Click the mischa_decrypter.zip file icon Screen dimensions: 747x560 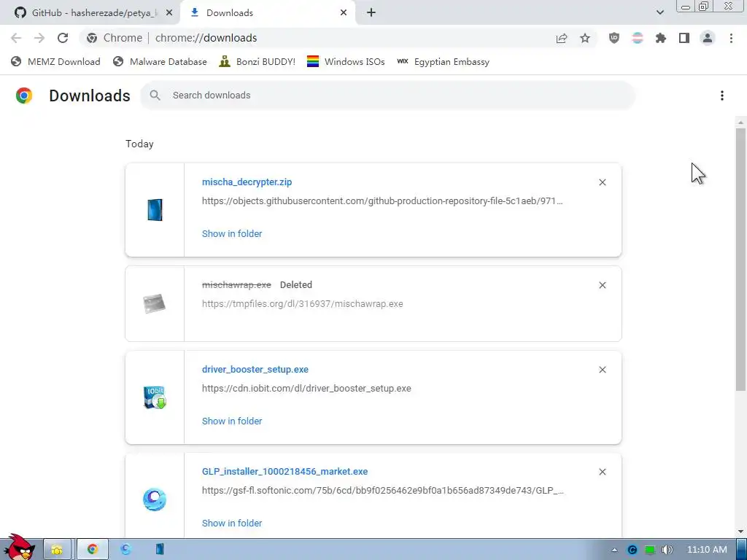coord(155,210)
